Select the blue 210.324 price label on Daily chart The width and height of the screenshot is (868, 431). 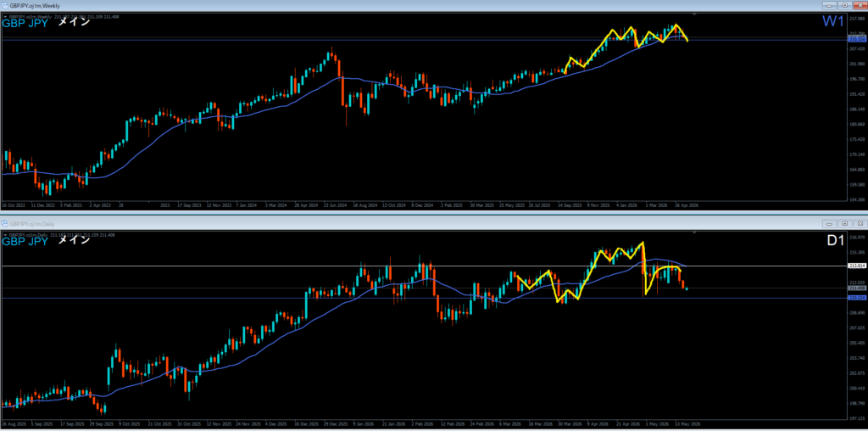click(x=856, y=298)
